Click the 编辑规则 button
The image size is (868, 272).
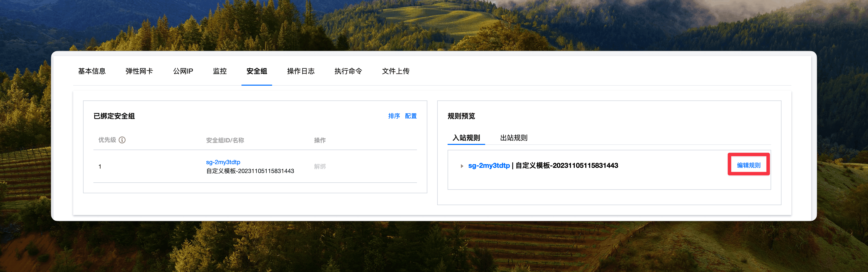point(748,165)
